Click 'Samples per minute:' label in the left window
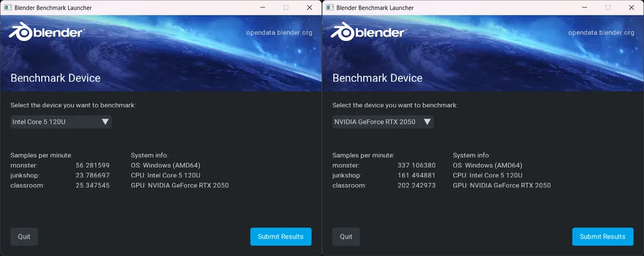 tap(41, 155)
